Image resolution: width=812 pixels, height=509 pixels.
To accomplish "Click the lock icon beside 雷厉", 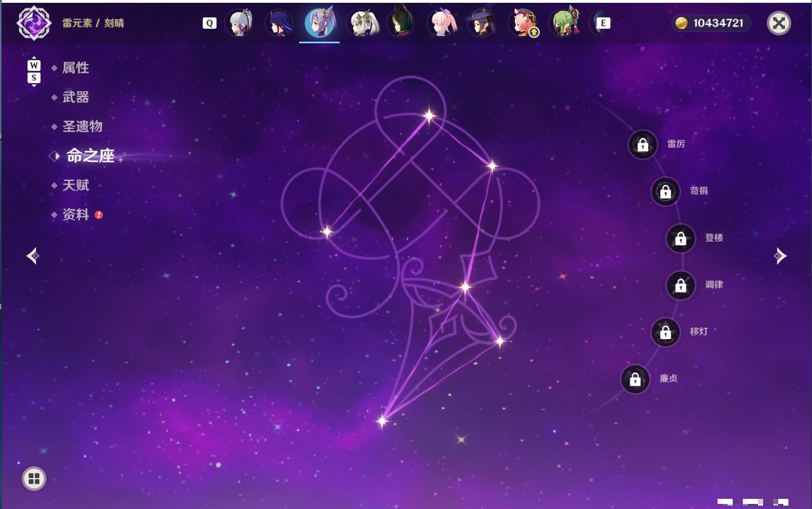I will [x=643, y=145].
